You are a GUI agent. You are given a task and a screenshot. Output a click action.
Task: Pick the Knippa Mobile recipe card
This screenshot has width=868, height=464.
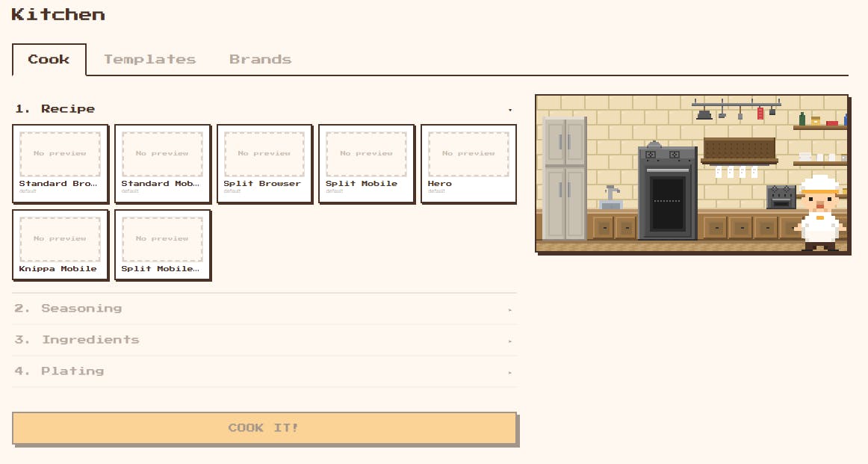(61, 245)
